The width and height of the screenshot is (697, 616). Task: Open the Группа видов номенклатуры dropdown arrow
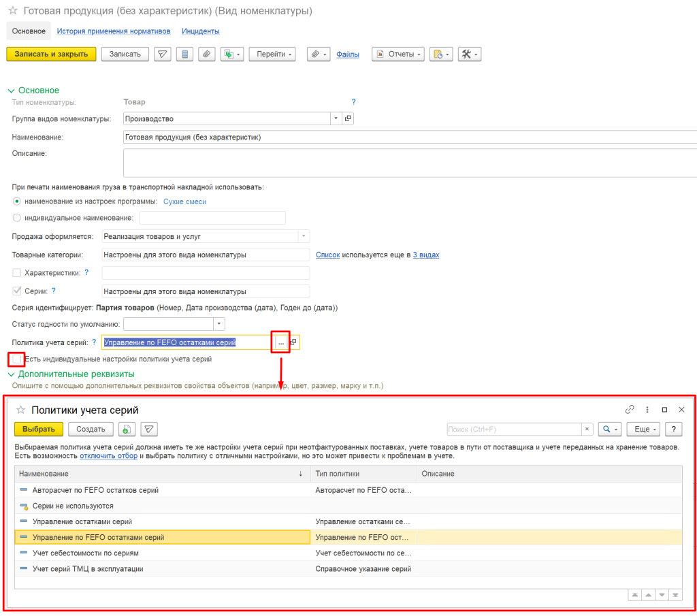point(336,118)
